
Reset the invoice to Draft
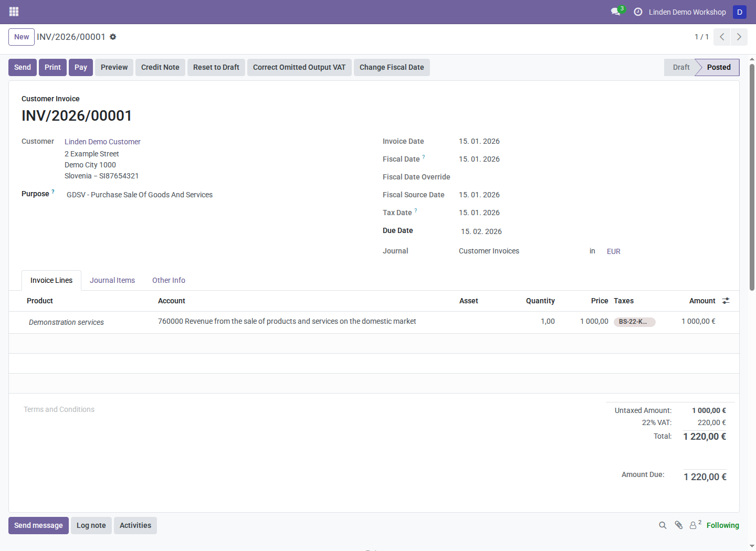(x=216, y=67)
